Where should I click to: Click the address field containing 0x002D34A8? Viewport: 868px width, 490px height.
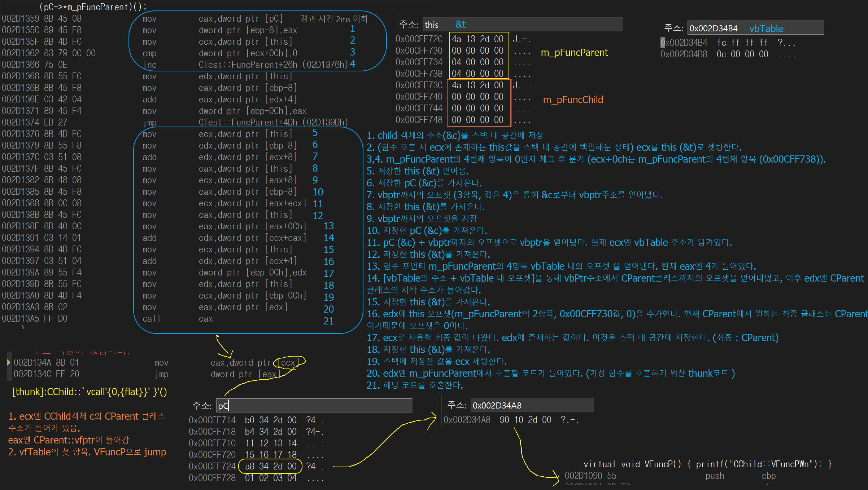(532, 405)
